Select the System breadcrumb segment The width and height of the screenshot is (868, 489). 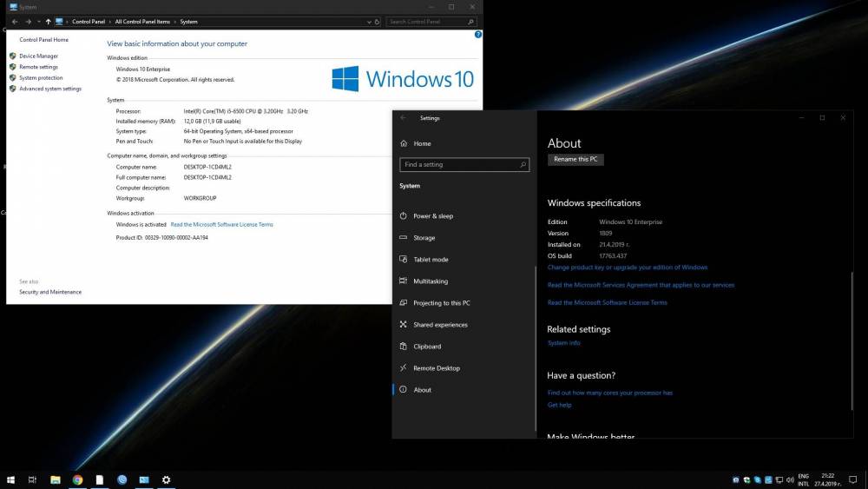coord(188,22)
